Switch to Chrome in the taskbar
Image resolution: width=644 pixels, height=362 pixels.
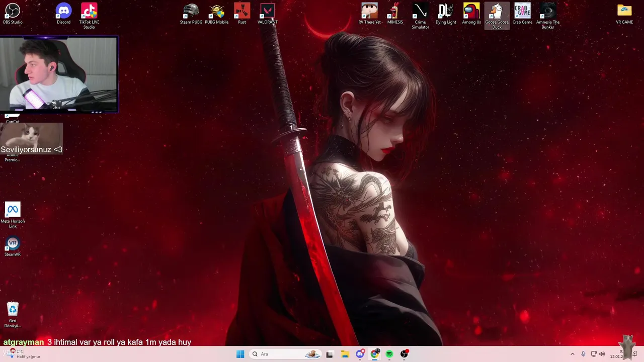374,354
